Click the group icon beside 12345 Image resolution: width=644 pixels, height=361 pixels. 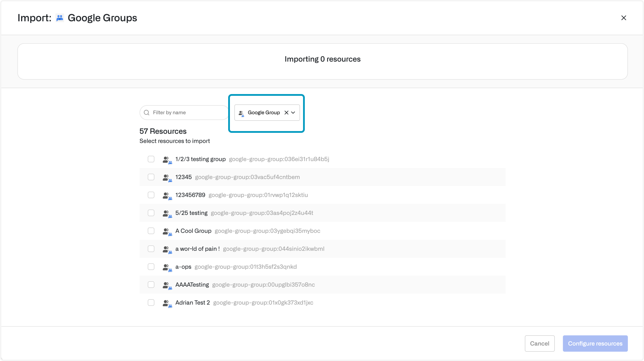[x=167, y=177]
